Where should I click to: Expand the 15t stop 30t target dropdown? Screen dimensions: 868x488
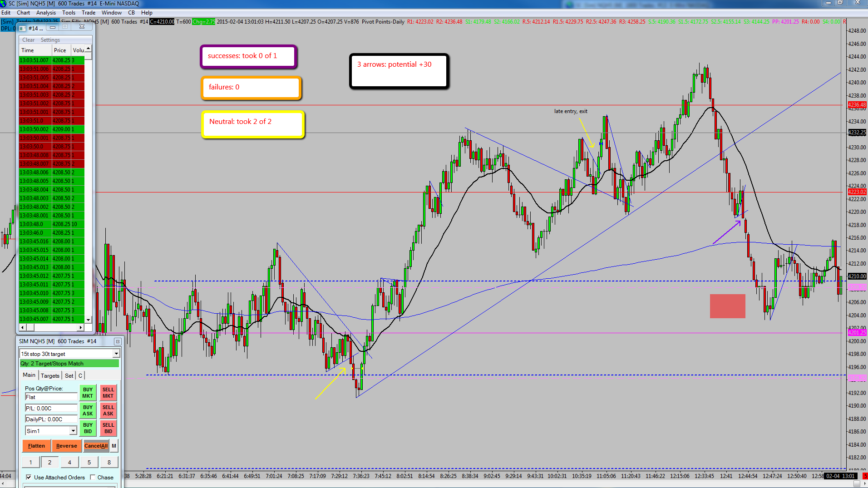tap(116, 354)
